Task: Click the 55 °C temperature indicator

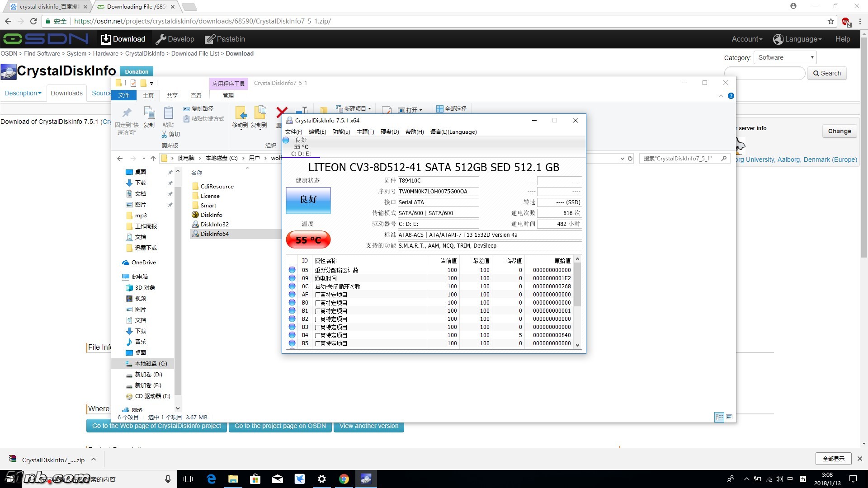Action: tap(308, 240)
